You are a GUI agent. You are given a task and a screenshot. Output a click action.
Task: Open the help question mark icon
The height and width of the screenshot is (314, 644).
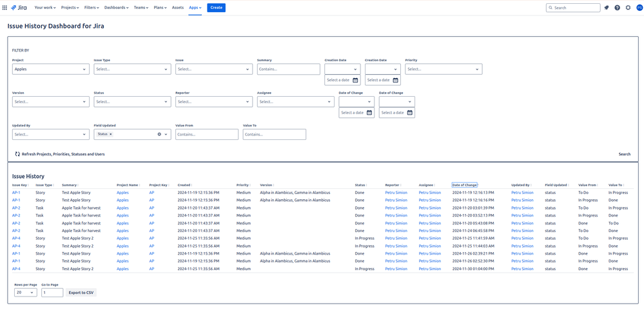point(618,7)
